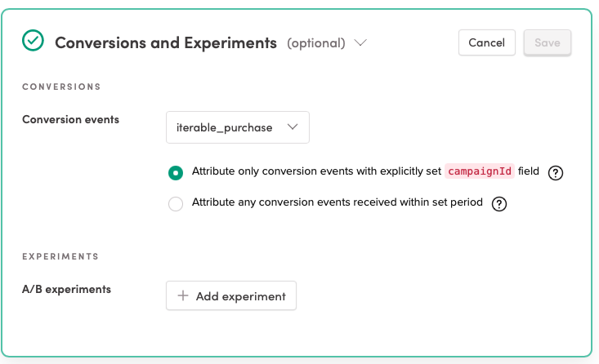Click the Add experiment button

pyautogui.click(x=231, y=295)
